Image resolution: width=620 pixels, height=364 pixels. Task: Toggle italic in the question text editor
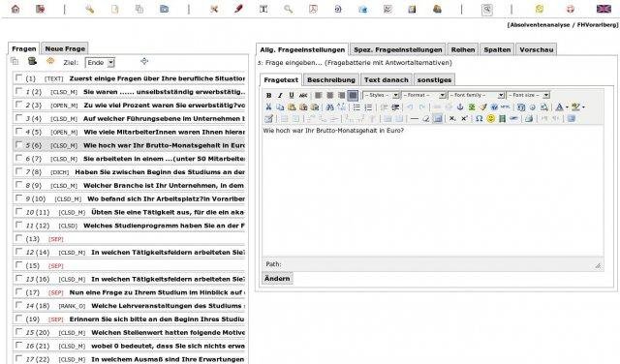(x=280, y=95)
